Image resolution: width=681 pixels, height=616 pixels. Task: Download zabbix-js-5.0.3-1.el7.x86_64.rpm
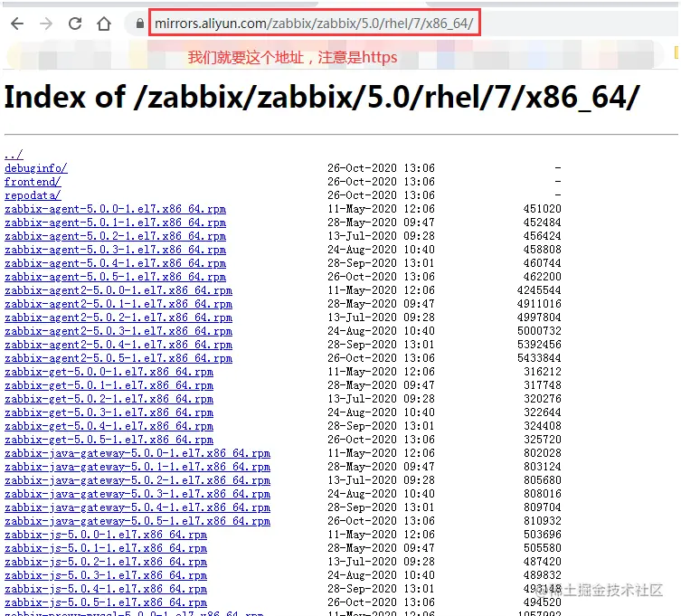[106, 575]
